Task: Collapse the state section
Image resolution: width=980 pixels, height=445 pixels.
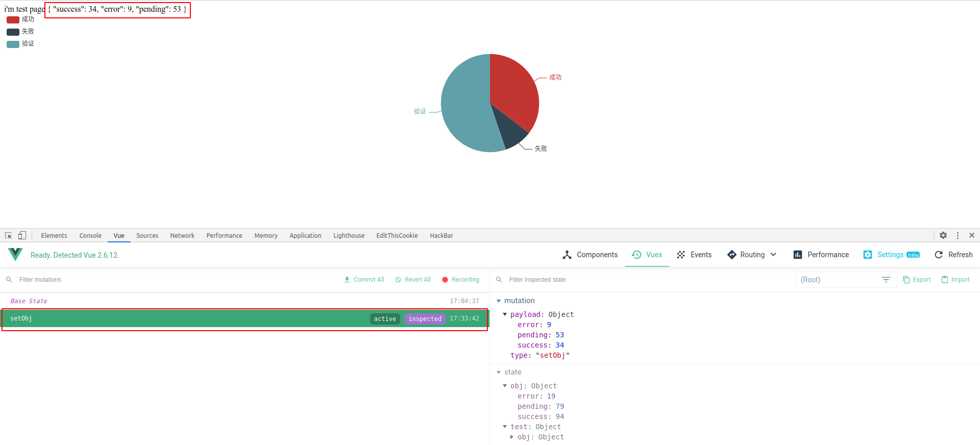Action: point(499,373)
